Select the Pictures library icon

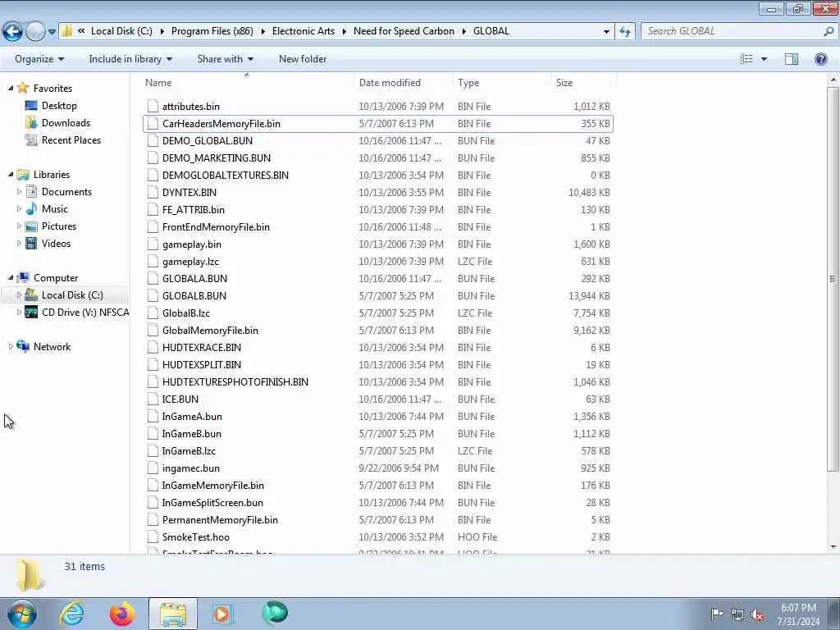click(32, 226)
